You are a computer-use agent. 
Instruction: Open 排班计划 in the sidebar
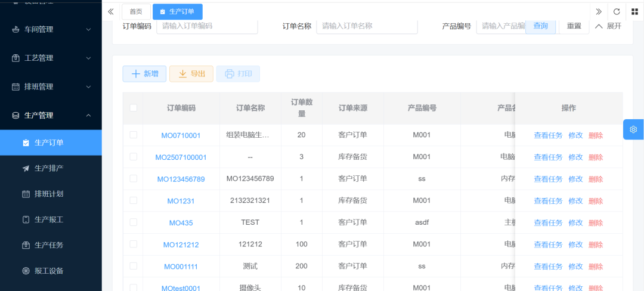(x=49, y=194)
